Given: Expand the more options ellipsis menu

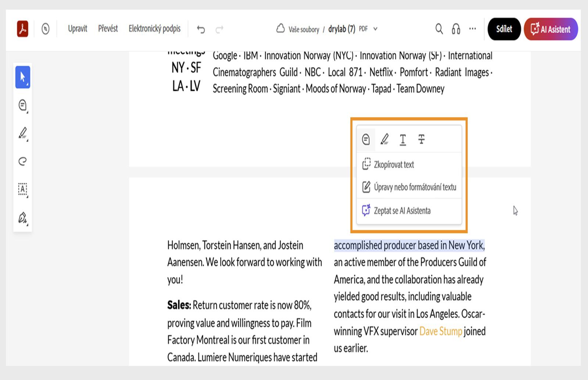Looking at the screenshot, I should click(473, 28).
